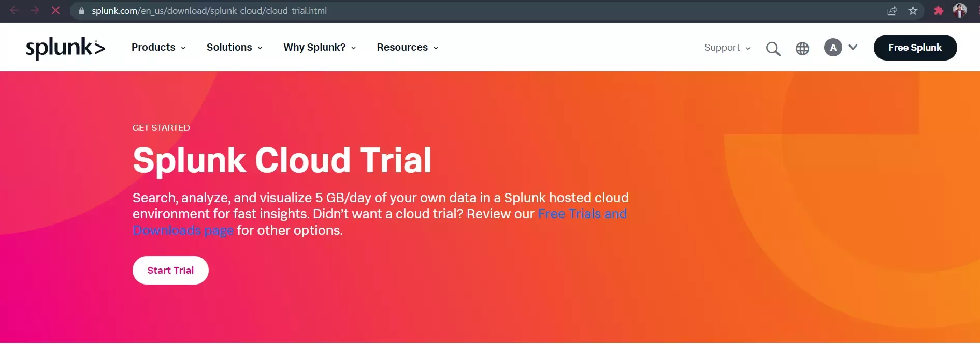Bookmark this page with the star icon
980x344 pixels.
point(913,11)
